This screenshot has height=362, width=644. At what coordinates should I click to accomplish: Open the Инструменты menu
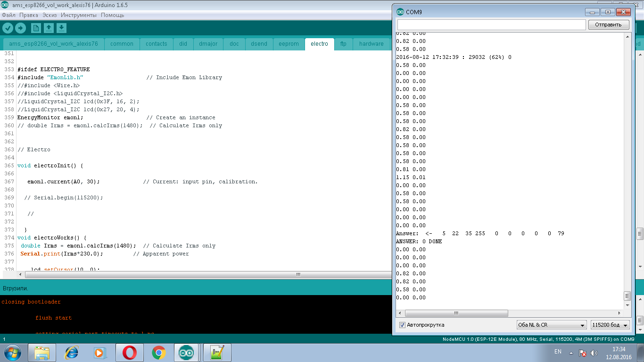click(x=78, y=15)
